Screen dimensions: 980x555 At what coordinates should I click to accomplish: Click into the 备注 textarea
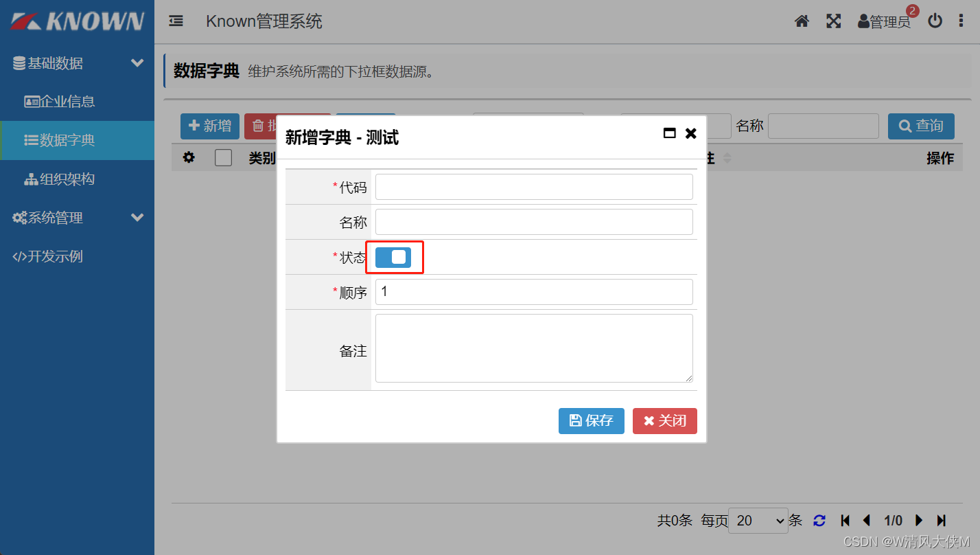point(534,348)
